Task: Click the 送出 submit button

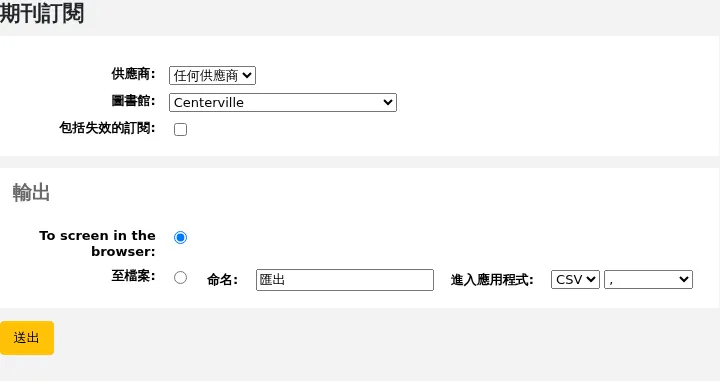Action: [27, 338]
